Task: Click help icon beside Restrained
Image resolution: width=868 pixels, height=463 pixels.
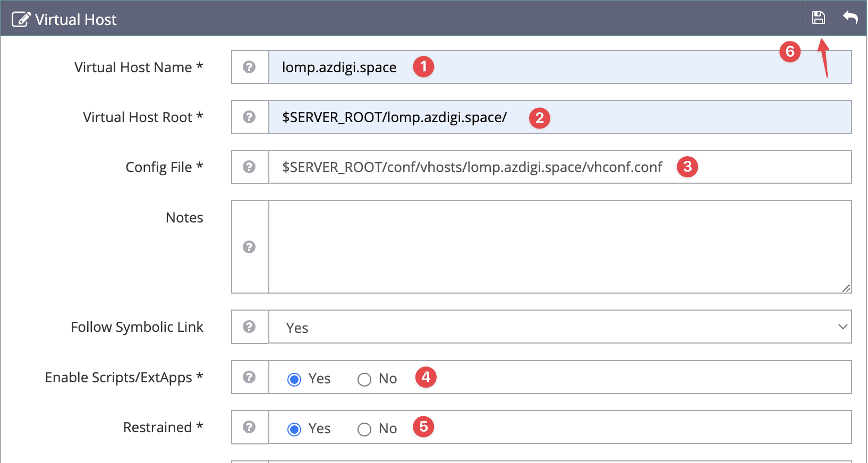Action: point(249,427)
